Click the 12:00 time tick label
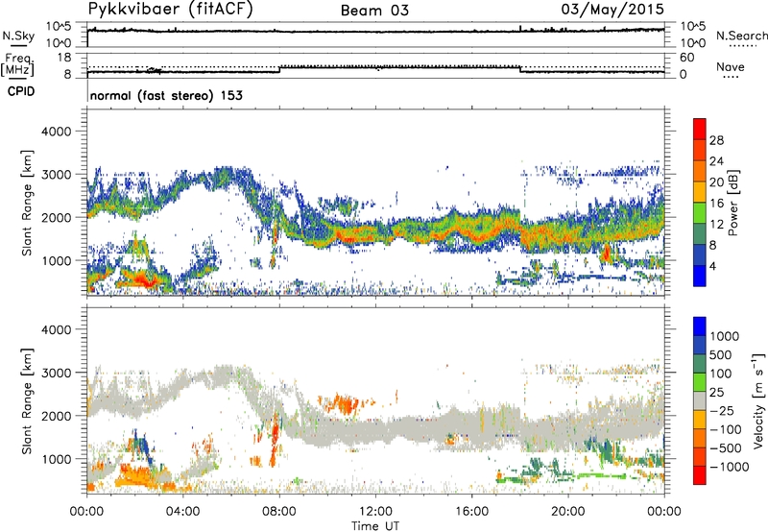The width and height of the screenshot is (768, 532). (375, 512)
